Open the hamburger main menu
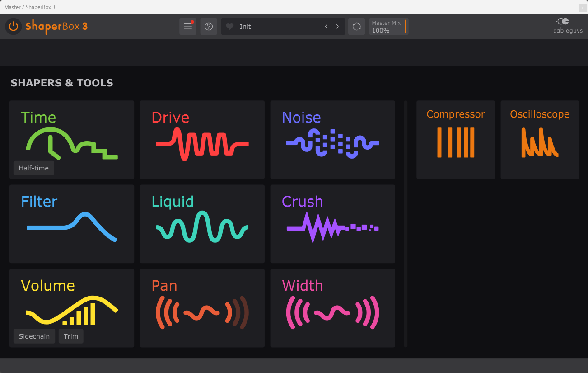This screenshot has height=373, width=588. (x=188, y=26)
